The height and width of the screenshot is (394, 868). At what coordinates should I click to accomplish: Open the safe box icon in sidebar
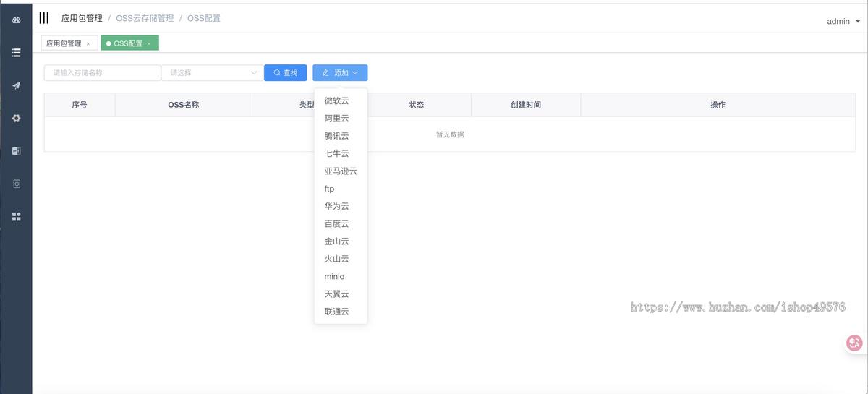pos(16,184)
